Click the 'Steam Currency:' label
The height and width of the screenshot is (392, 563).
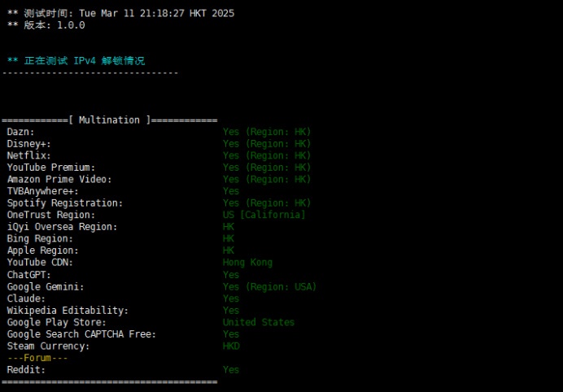point(48,346)
